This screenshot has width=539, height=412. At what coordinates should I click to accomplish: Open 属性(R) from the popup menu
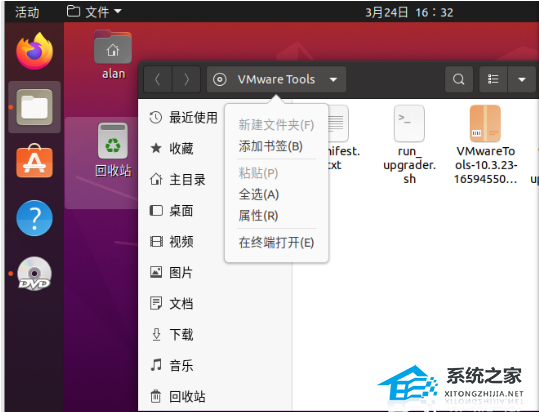coord(258,216)
